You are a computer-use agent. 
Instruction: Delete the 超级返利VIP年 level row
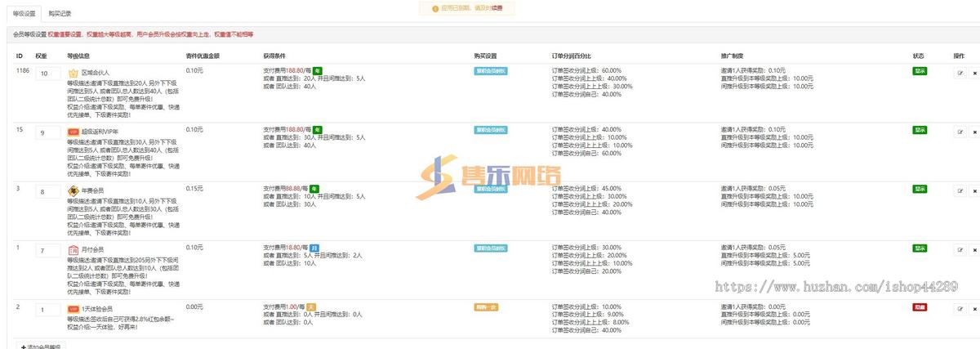pos(974,132)
